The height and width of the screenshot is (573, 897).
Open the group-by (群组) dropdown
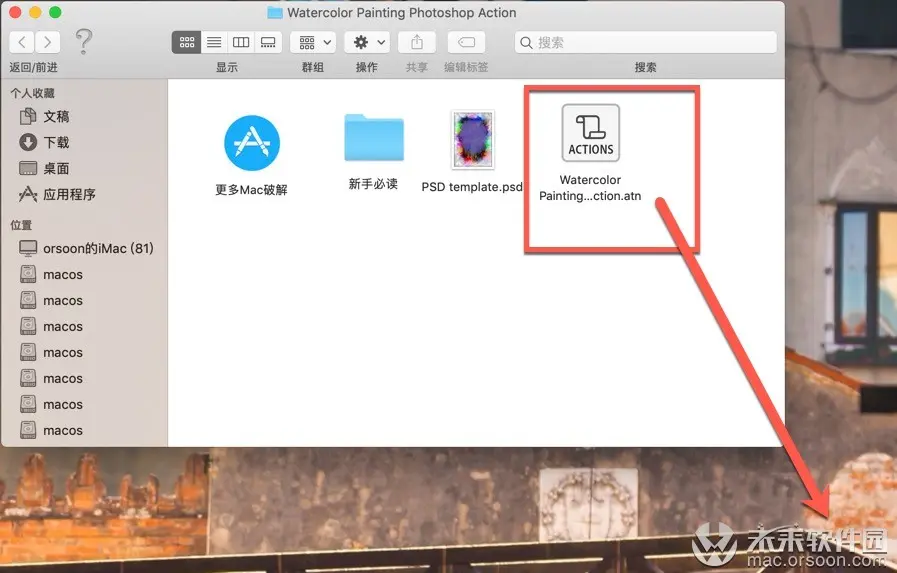click(x=313, y=42)
